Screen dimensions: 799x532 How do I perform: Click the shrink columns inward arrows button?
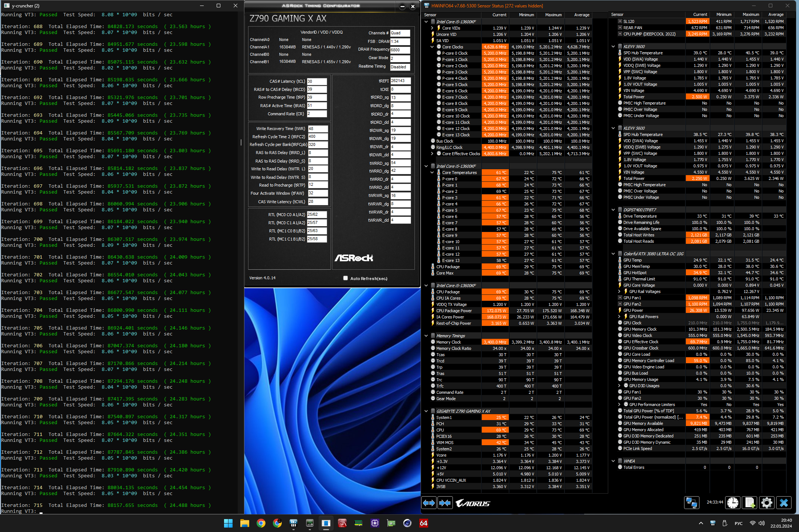pos(445,503)
